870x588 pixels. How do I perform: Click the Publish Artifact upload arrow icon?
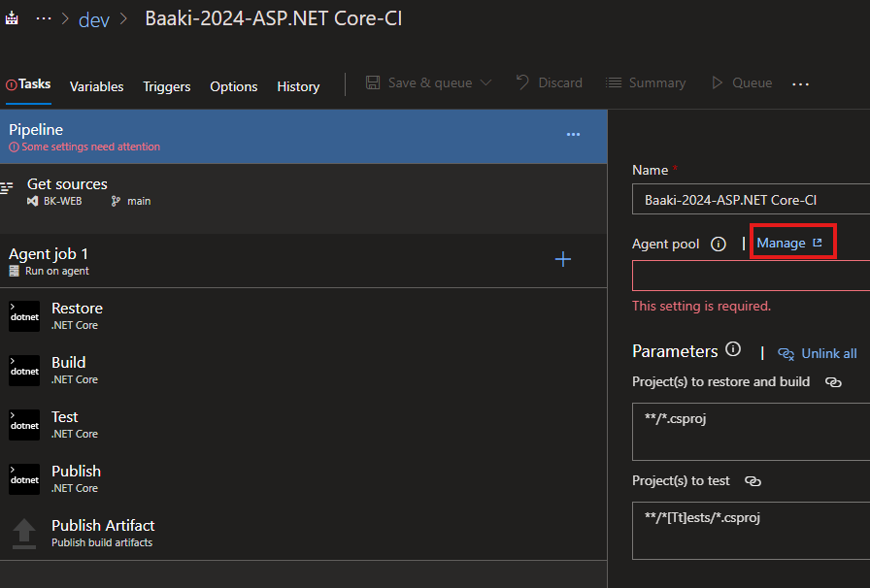point(24,534)
